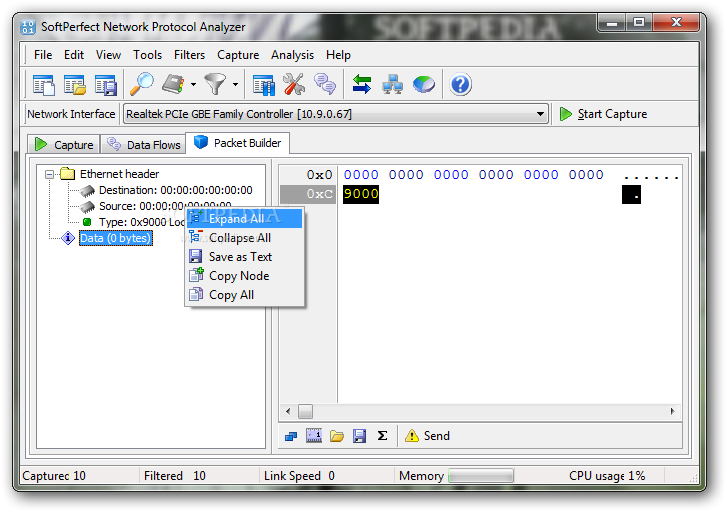Screen dimensions: 727x512
Task: Switch to the Capture tab
Action: 64,145
